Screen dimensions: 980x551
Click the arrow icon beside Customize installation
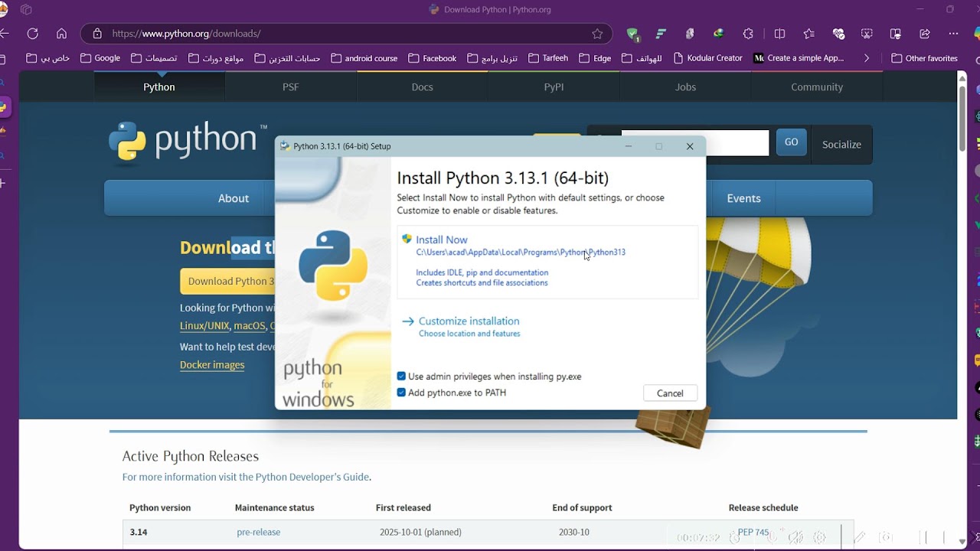point(408,321)
